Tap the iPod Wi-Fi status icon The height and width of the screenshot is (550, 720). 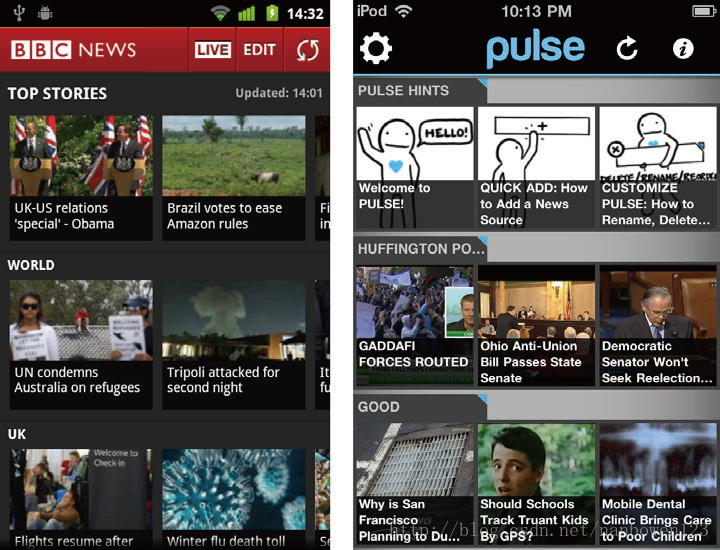click(403, 11)
